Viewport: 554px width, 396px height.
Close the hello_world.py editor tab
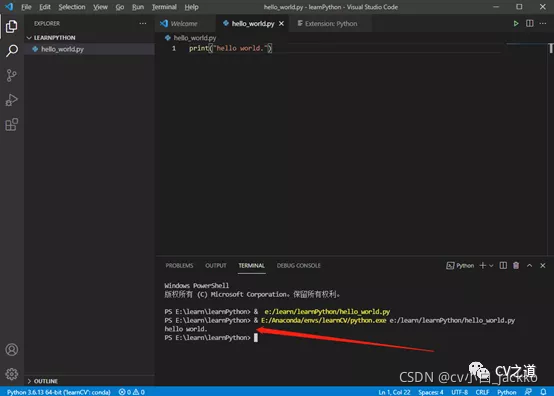pyautogui.click(x=281, y=24)
